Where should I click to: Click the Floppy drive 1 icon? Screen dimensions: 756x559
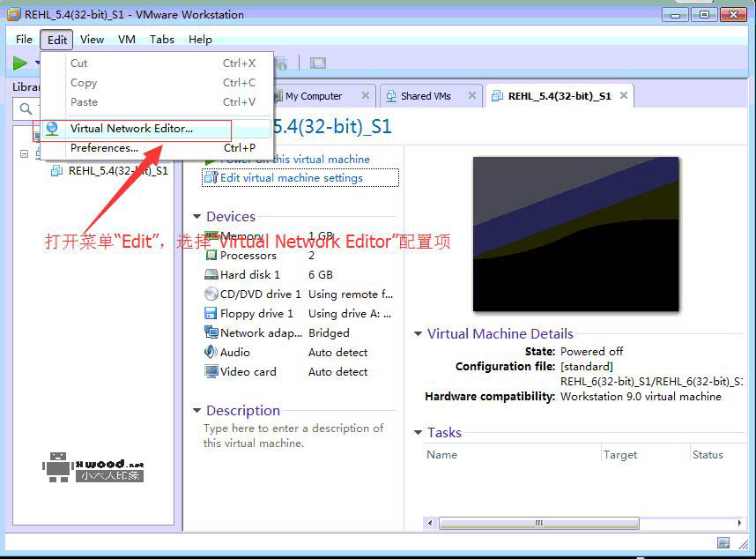point(211,314)
